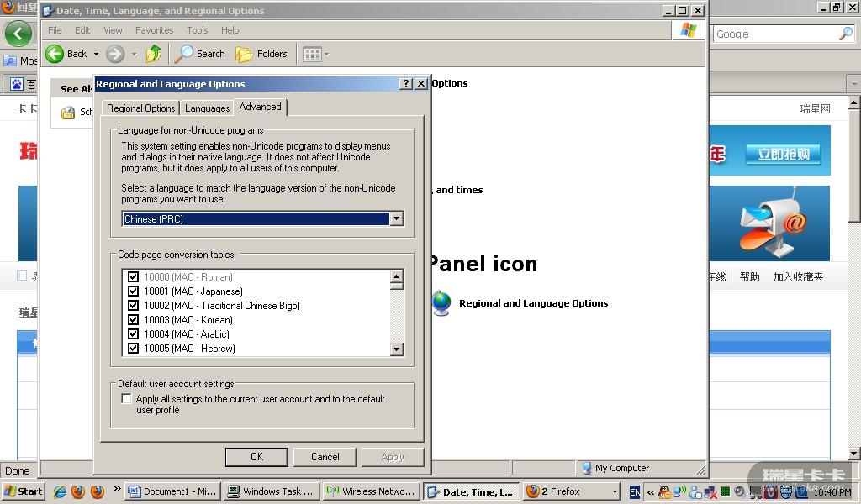861x504 pixels.
Task: Click taskbar clock showing 10:40 PM
Action: pos(832,492)
